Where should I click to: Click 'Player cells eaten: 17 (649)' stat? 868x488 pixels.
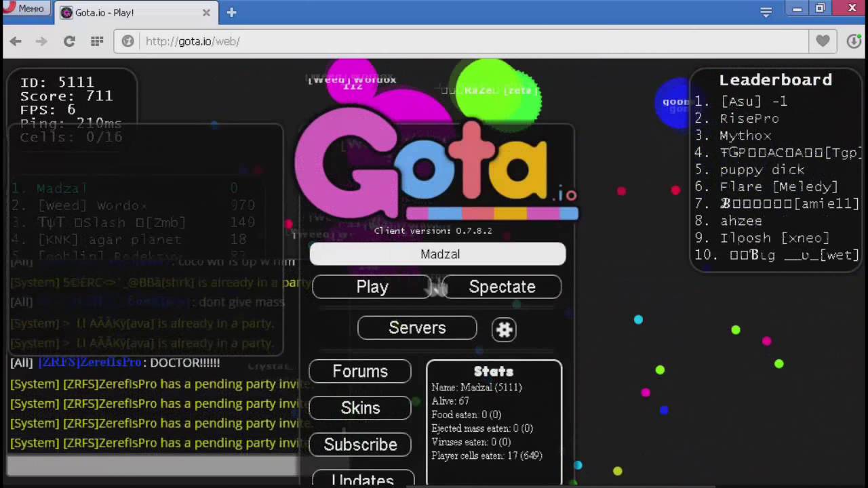(487, 455)
